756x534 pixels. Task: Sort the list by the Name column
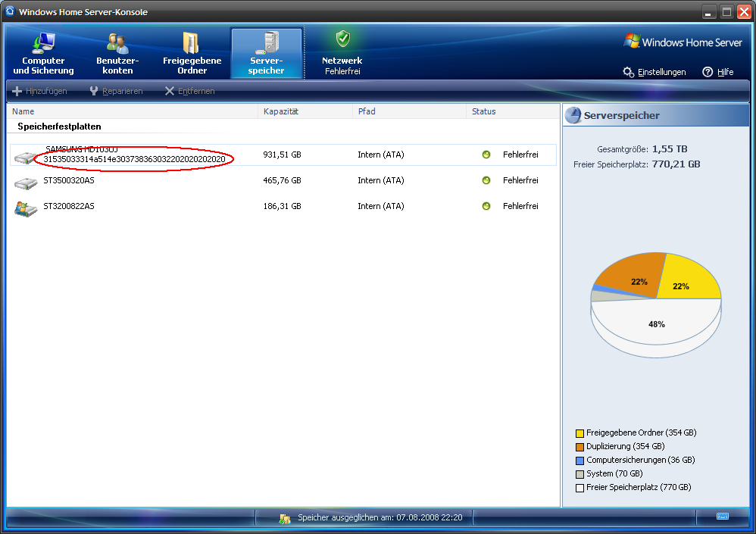[x=132, y=111]
